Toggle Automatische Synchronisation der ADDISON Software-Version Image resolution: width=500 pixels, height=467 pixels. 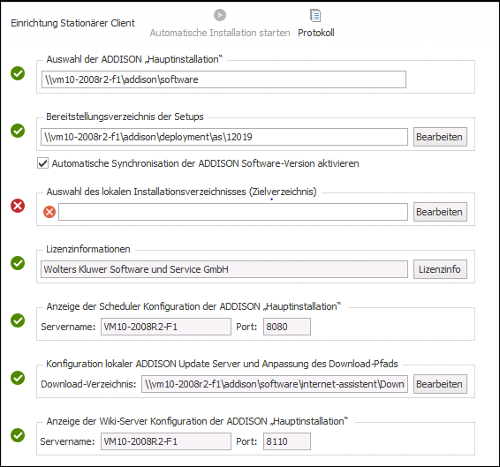tap(43, 163)
